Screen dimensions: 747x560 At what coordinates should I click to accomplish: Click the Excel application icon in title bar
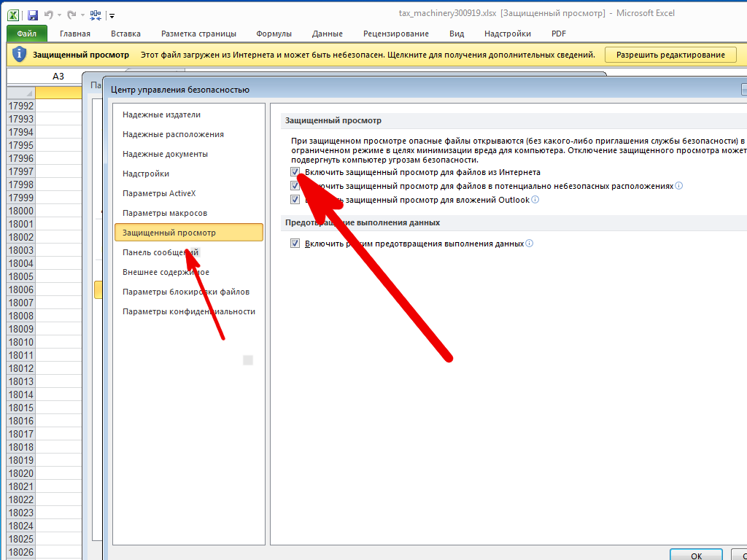[13, 15]
